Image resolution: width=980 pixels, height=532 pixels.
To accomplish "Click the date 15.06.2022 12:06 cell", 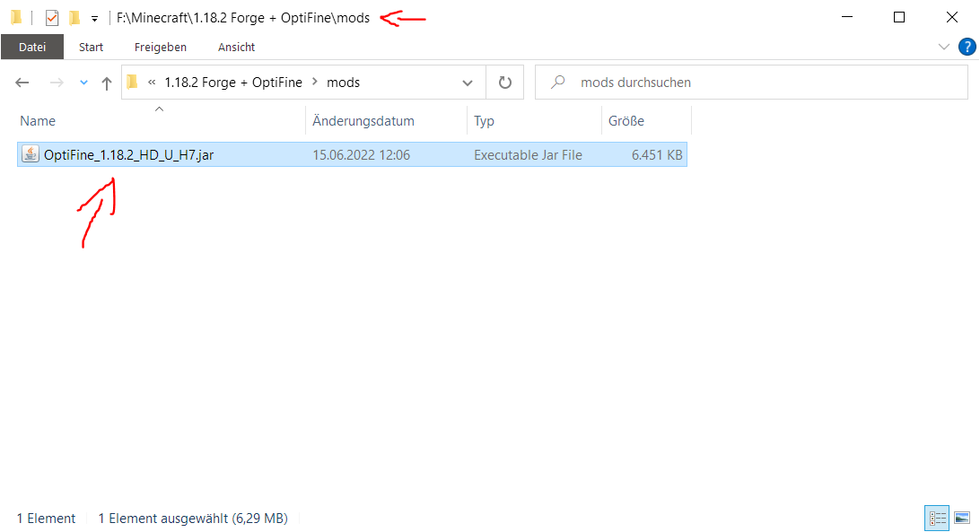I will click(x=362, y=155).
